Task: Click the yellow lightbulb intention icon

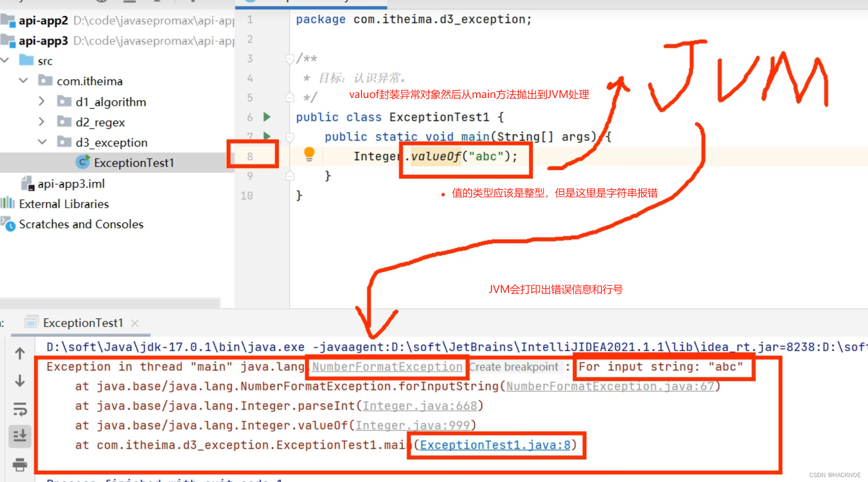Action: click(309, 154)
